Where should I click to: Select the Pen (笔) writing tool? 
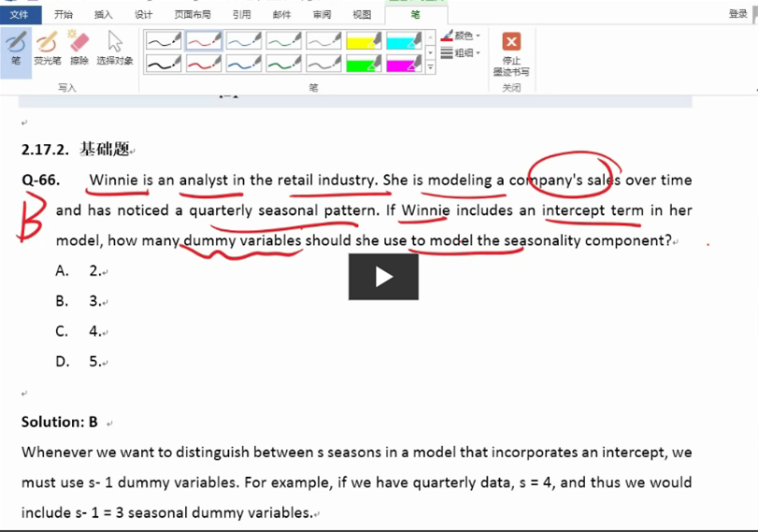16,49
